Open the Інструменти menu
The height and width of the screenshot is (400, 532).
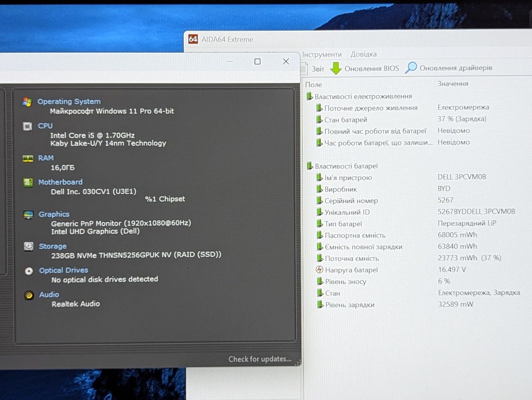click(322, 54)
